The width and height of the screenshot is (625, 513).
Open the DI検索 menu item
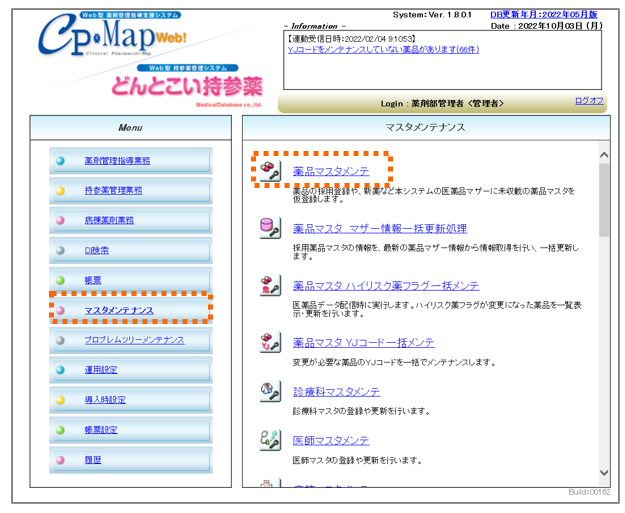coord(99,250)
